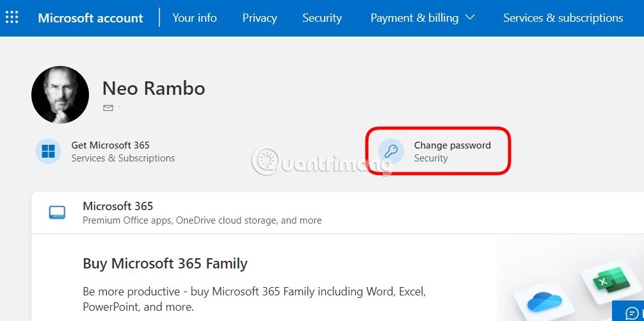The width and height of the screenshot is (644, 321).
Task: Expand the Payment & billing chevron
Action: pyautogui.click(x=470, y=17)
